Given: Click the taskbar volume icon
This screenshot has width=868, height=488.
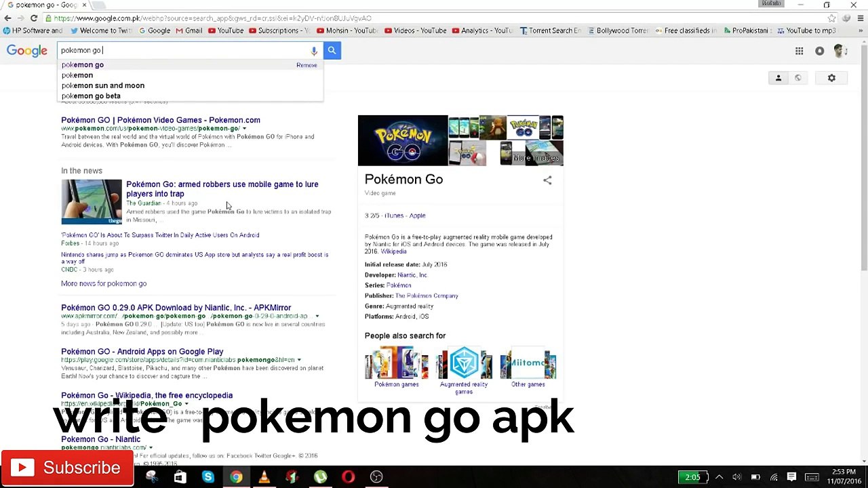Looking at the screenshot, I should pyautogui.click(x=737, y=477).
